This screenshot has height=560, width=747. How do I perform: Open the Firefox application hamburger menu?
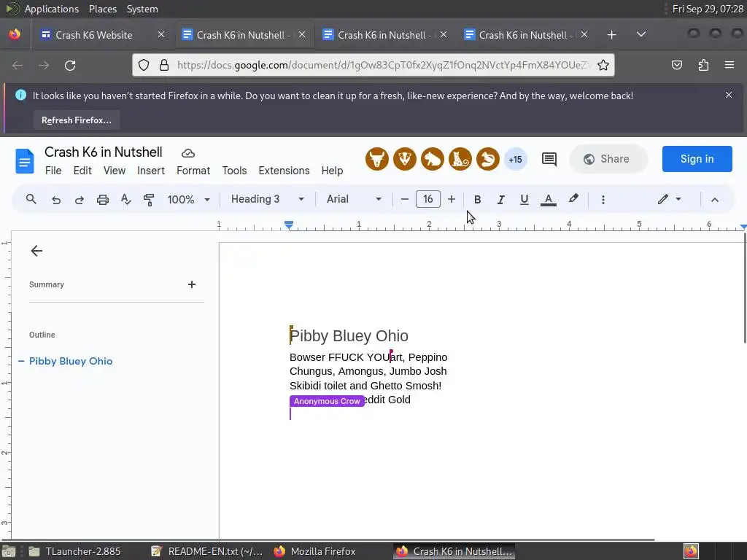pos(729,65)
